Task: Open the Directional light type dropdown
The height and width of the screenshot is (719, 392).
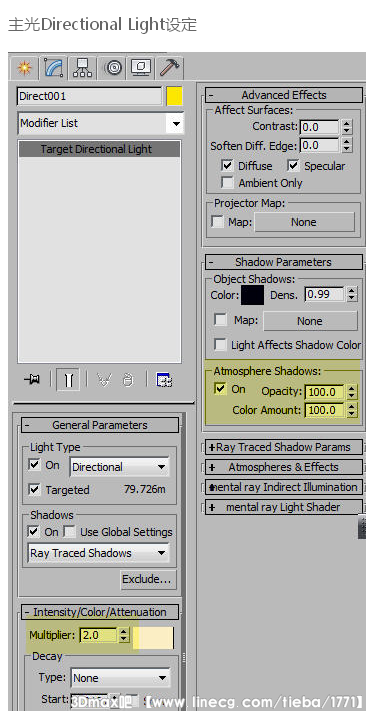Action: click(x=119, y=467)
